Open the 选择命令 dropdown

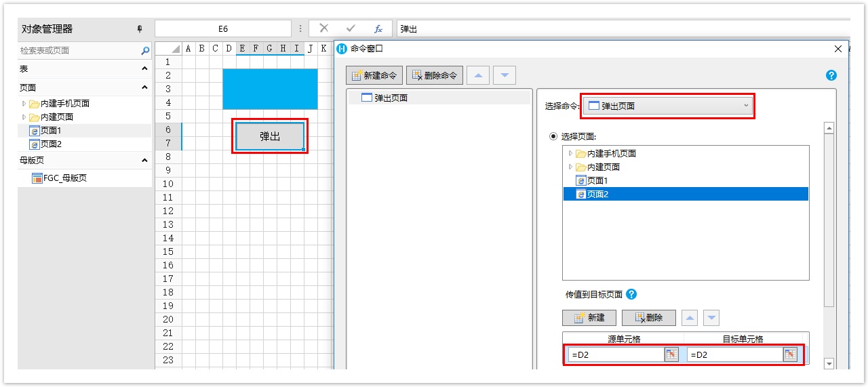668,106
